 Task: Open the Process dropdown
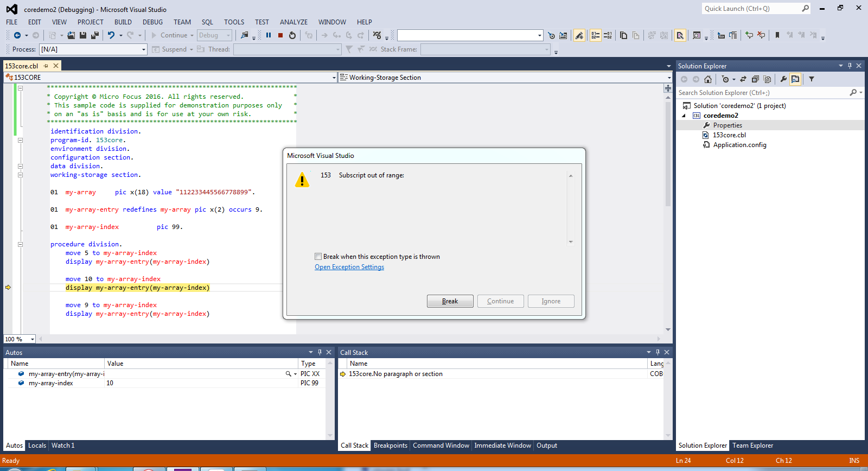[x=144, y=49]
